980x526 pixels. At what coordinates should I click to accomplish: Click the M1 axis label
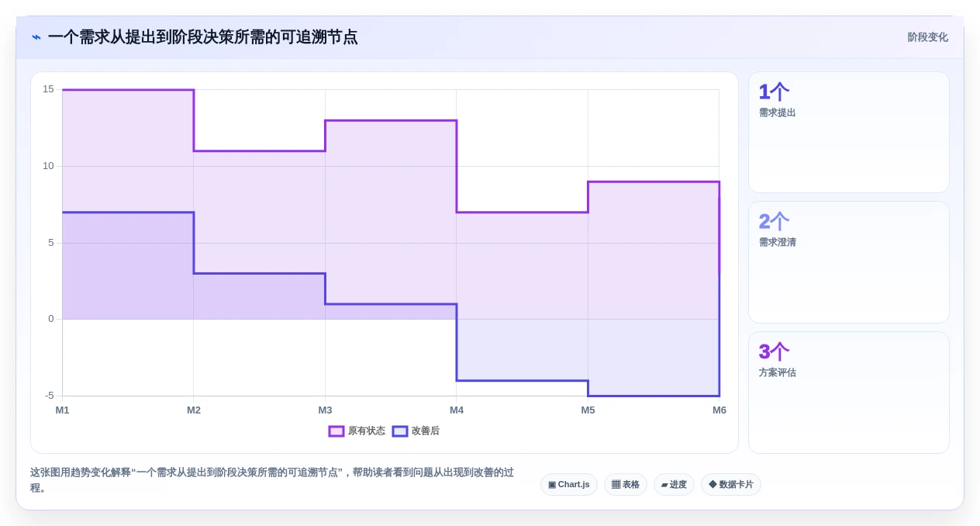[x=62, y=410]
